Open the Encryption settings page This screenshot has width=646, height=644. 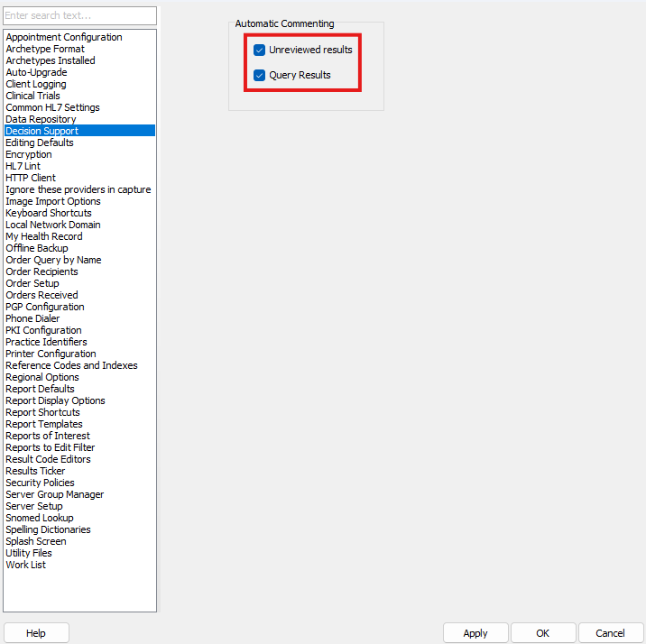[29, 154]
